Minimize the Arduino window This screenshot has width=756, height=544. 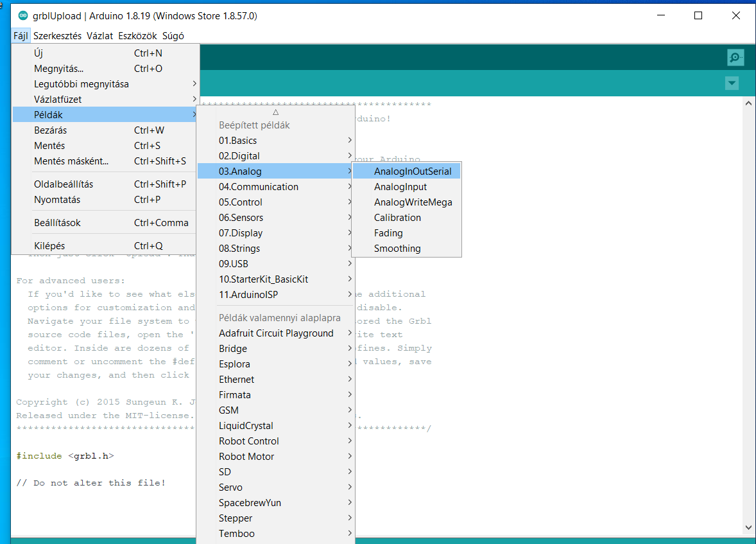pyautogui.click(x=661, y=15)
